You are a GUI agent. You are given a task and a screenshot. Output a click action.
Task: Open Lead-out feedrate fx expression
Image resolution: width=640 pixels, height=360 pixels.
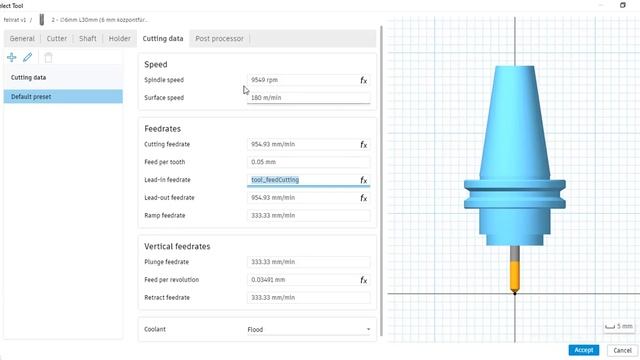pyautogui.click(x=364, y=198)
